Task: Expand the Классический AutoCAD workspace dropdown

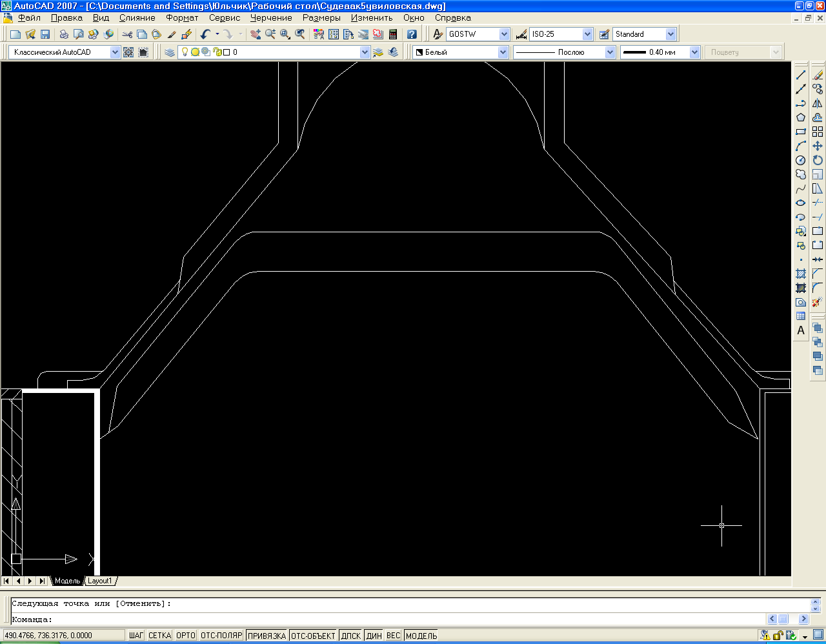Action: click(x=115, y=52)
